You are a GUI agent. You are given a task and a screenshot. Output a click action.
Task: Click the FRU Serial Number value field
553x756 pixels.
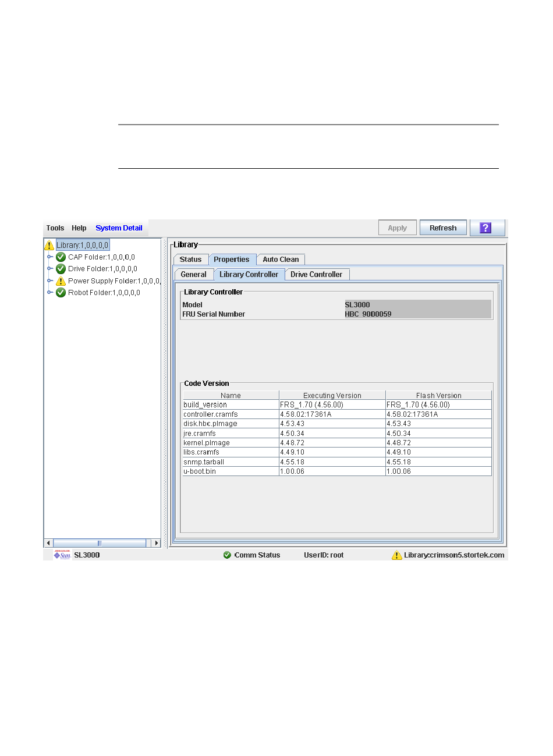point(418,314)
